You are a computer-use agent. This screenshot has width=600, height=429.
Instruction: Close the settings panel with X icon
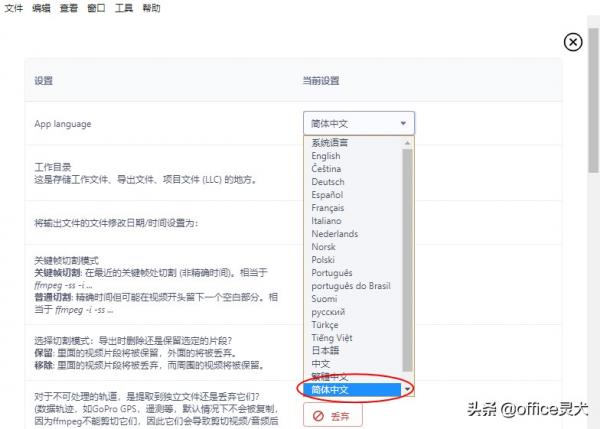pos(573,42)
